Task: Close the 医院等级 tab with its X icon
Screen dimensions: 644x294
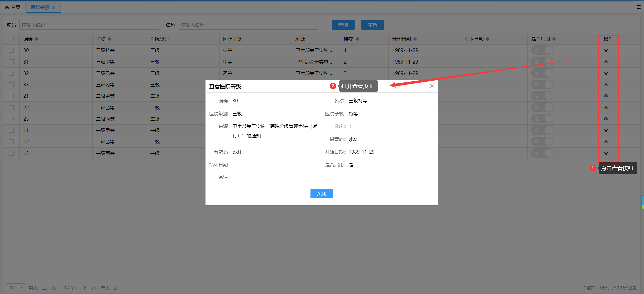Action: [x=54, y=7]
